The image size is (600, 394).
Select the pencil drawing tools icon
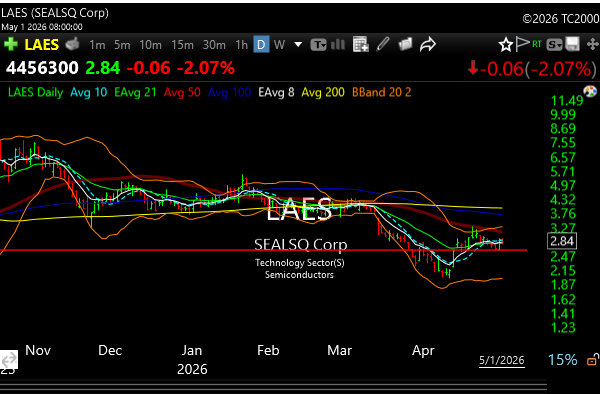coord(383,44)
